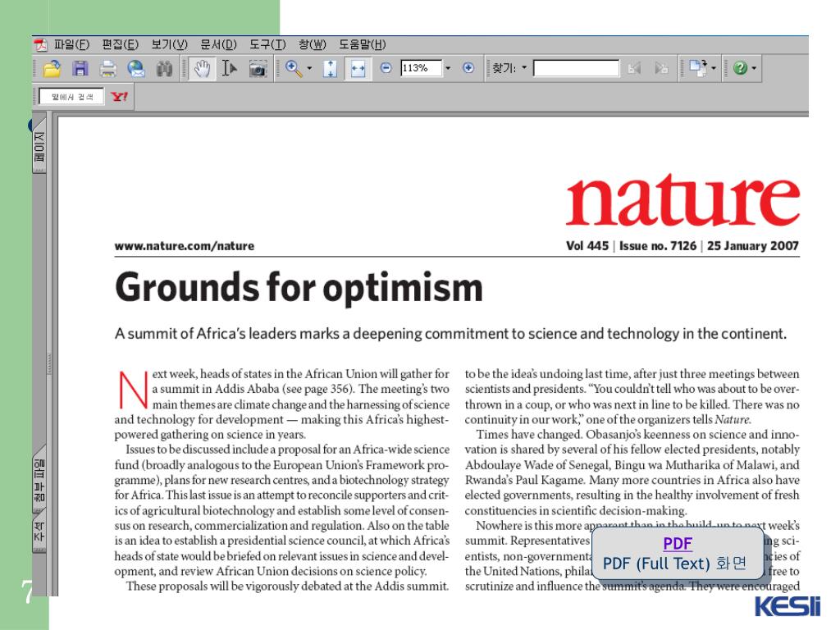Set view to Fit Width
840x630 pixels.
[358, 69]
